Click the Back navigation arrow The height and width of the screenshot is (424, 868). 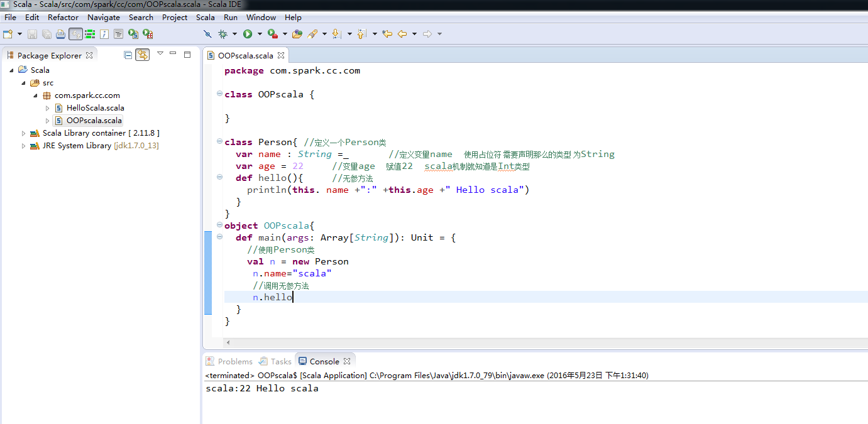(x=402, y=34)
